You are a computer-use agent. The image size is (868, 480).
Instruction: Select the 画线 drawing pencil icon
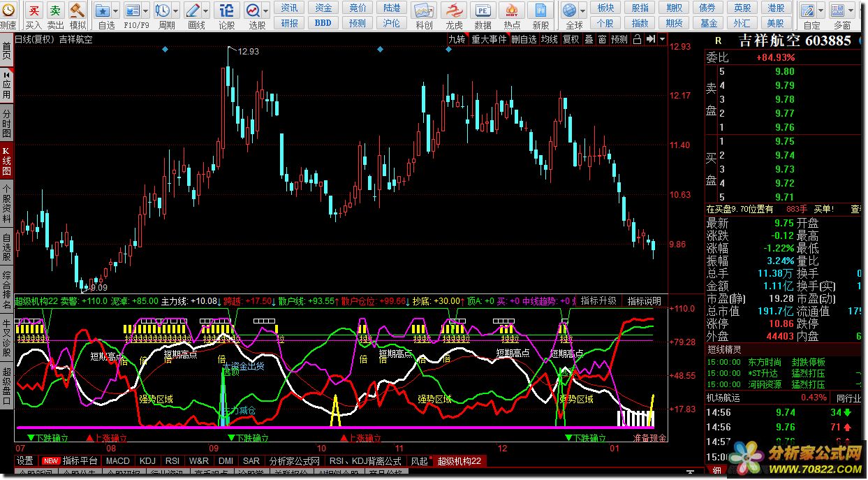[193, 10]
